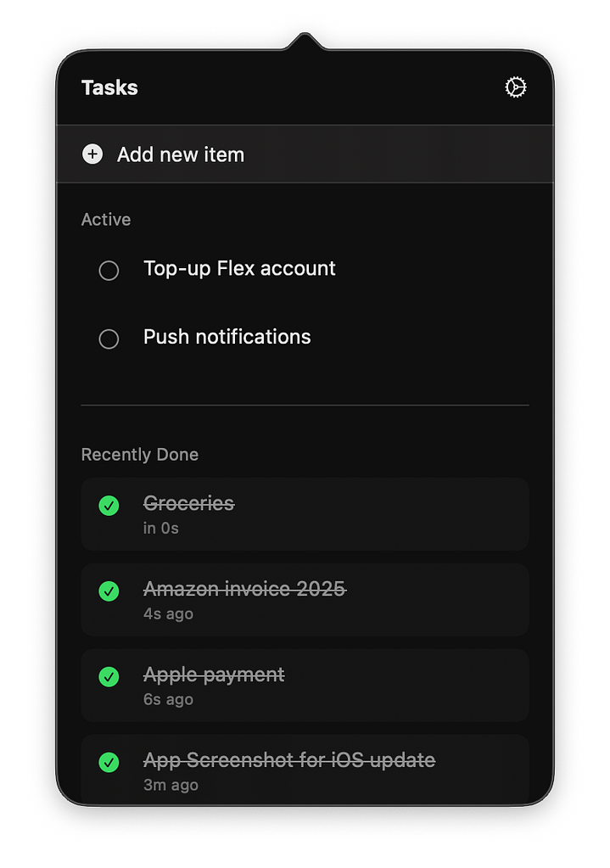Uncheck App Screenshot for iOS update
This screenshot has width=610, height=868.
(x=109, y=763)
